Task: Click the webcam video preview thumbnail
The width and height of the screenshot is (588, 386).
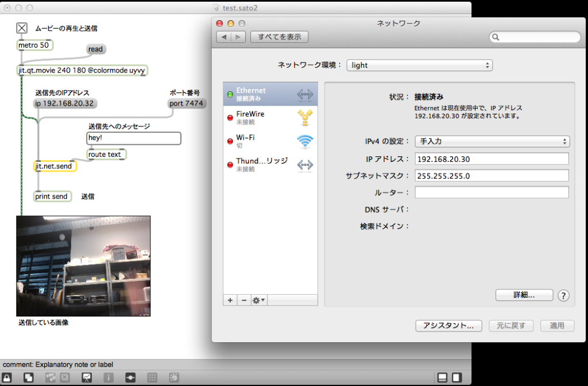Action: point(83,265)
